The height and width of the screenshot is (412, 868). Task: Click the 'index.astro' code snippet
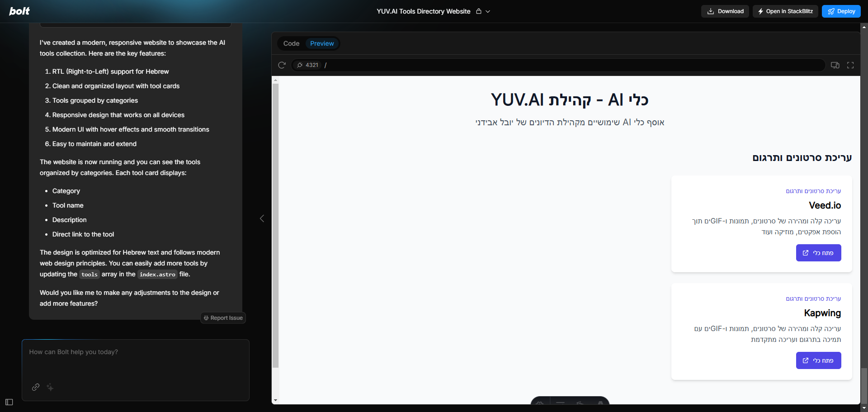pyautogui.click(x=157, y=275)
